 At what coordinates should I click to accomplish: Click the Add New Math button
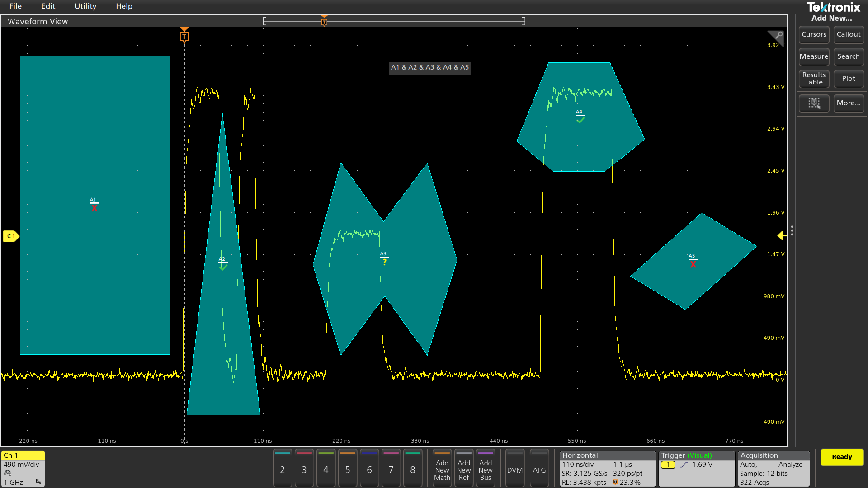pos(442,469)
